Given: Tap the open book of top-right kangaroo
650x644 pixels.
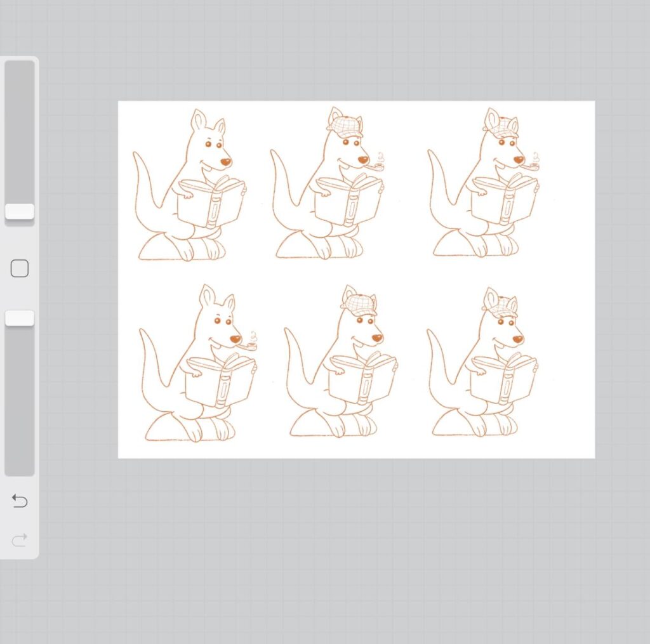Looking at the screenshot, I should (x=505, y=200).
